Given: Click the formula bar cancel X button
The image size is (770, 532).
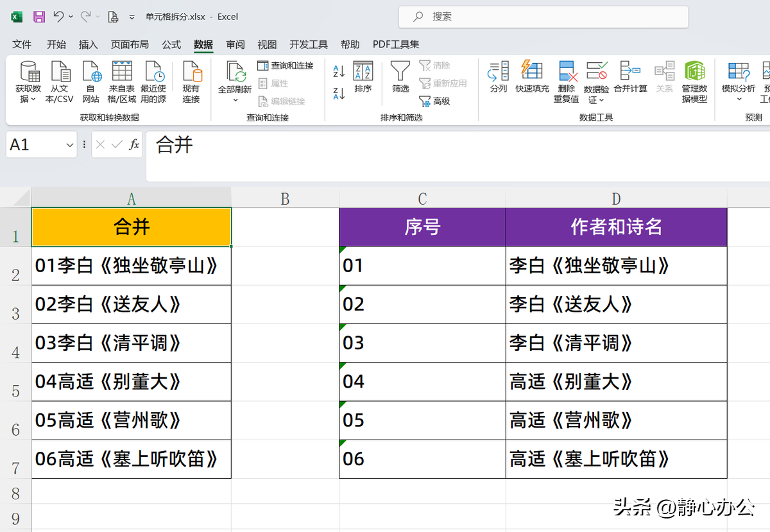Looking at the screenshot, I should (x=100, y=145).
